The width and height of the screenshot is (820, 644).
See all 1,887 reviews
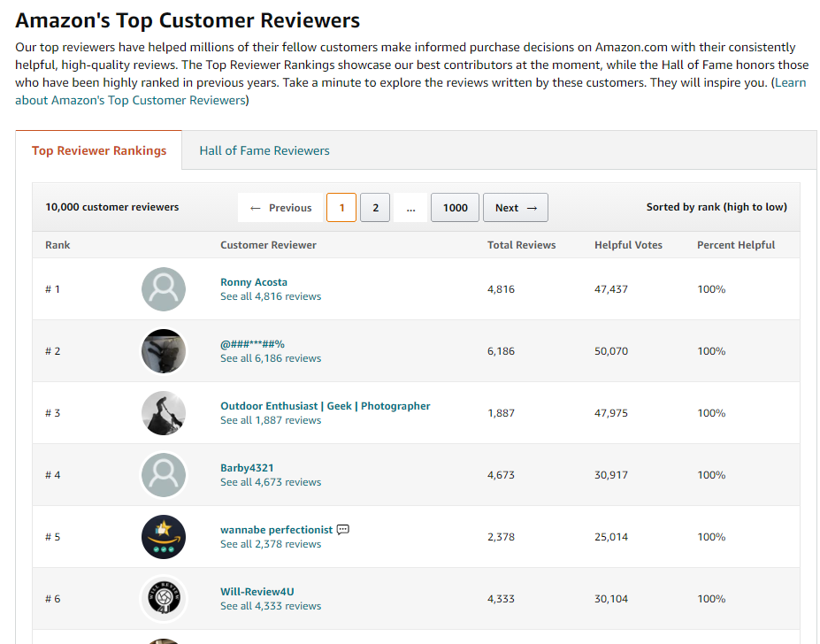click(271, 420)
